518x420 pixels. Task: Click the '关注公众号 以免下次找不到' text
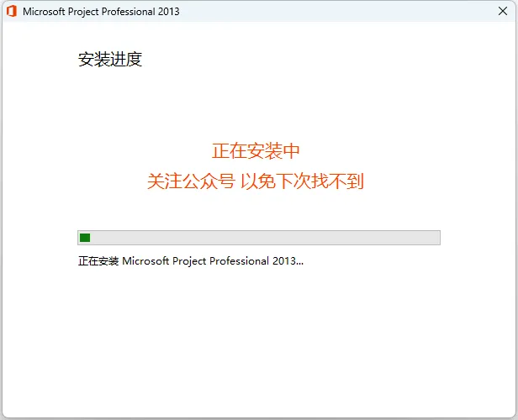(256, 181)
